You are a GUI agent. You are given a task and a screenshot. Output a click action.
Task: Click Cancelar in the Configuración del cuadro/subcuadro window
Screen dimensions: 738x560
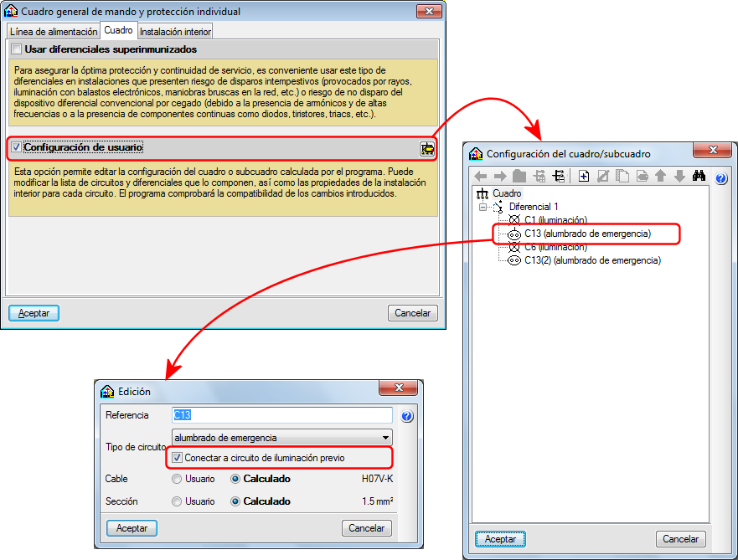click(x=680, y=539)
